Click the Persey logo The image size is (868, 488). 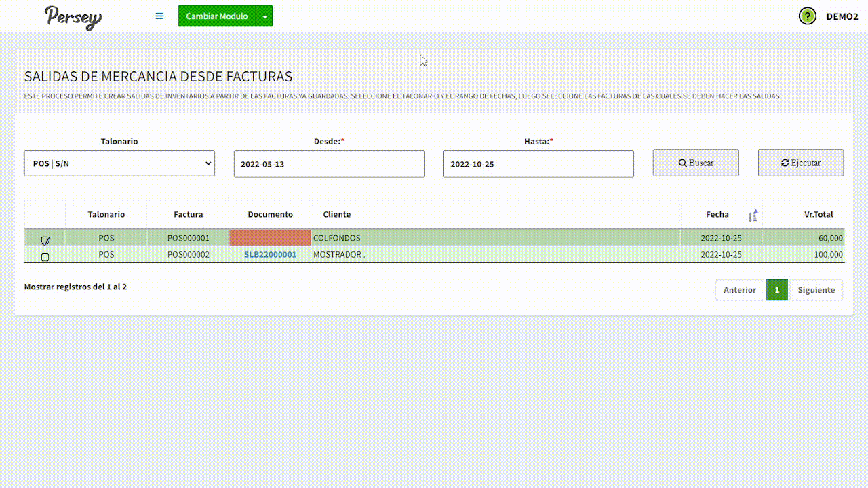click(73, 17)
